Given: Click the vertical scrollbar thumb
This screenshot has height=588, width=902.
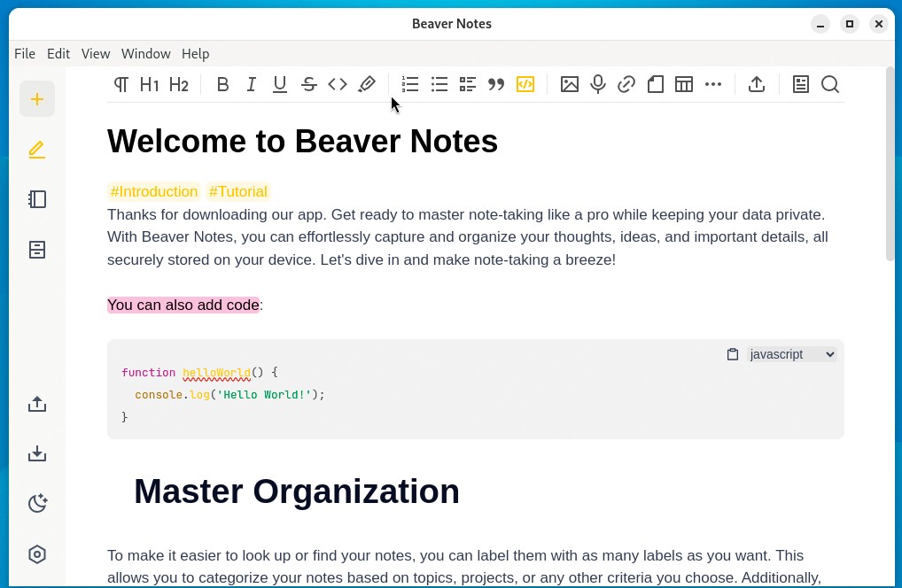Looking at the screenshot, I should tap(890, 164).
